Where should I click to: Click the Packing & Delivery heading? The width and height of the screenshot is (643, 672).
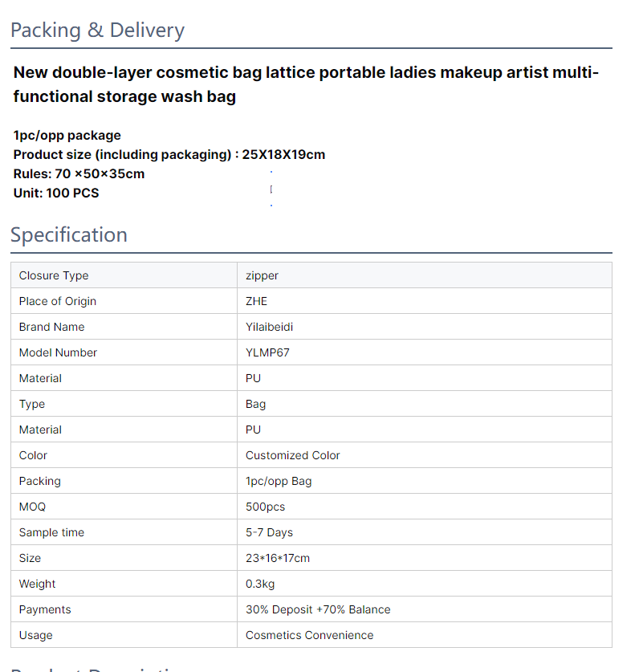97,31
